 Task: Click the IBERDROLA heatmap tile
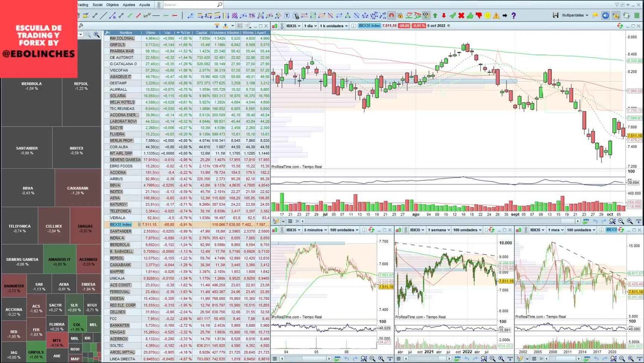click(31, 86)
